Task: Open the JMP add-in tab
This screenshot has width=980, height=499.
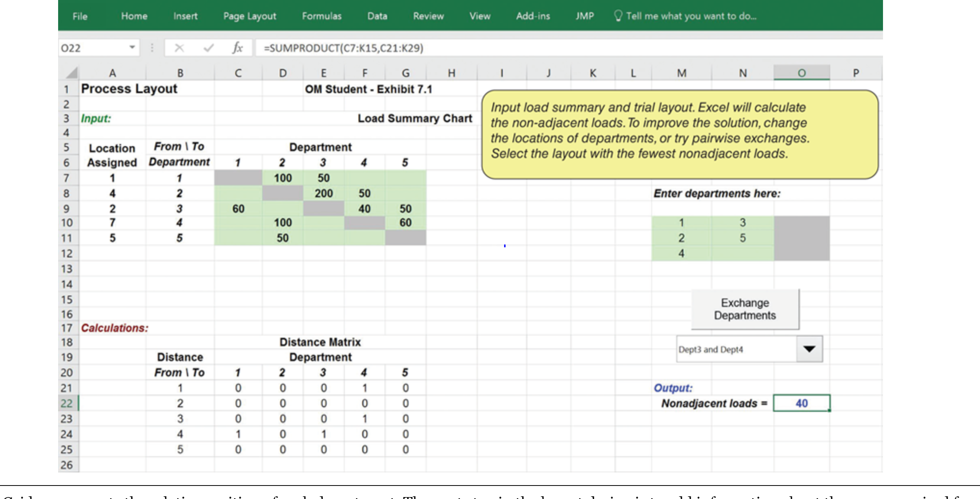Action: click(584, 16)
